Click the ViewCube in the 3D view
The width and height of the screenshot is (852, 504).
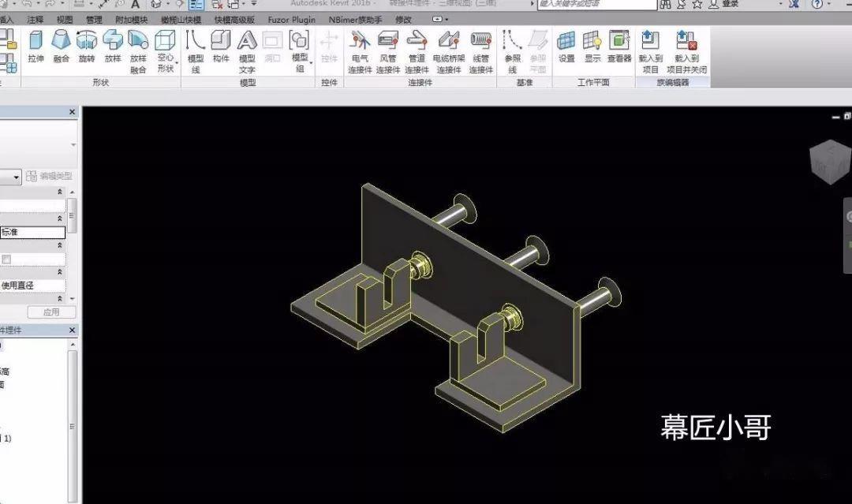[x=829, y=162]
